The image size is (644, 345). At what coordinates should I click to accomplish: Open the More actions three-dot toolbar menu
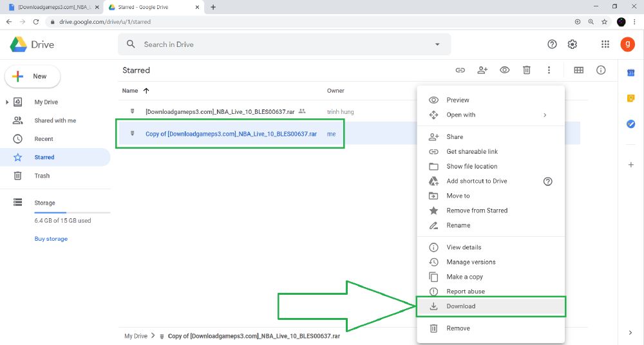(x=549, y=70)
